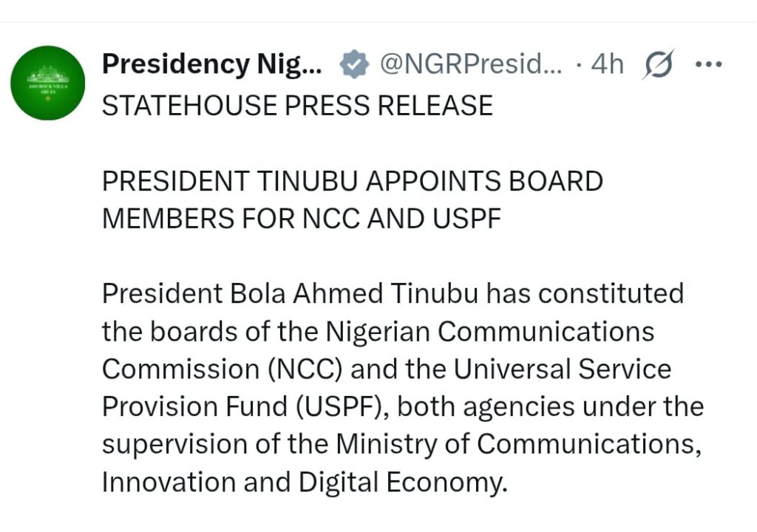Click the words "Universal Service" in the paragraph

coord(563,369)
